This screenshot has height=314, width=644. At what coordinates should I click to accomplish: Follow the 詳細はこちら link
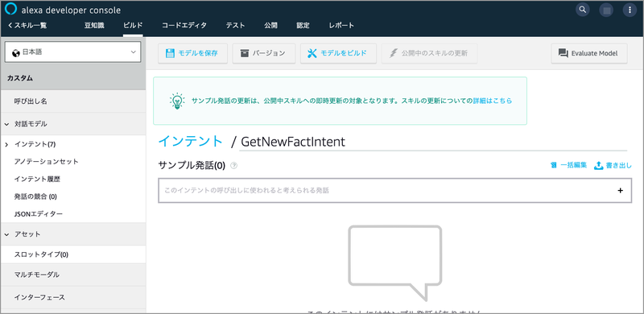coord(493,101)
